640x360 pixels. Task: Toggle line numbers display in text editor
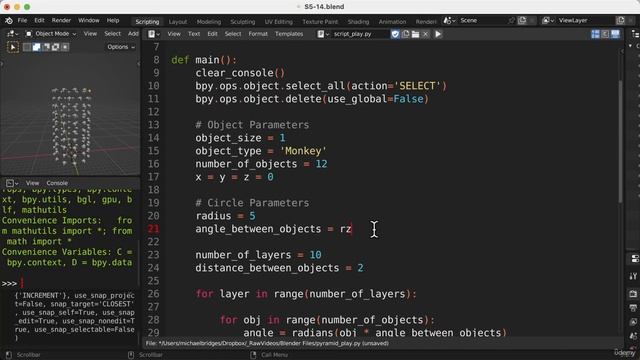(x=596, y=34)
